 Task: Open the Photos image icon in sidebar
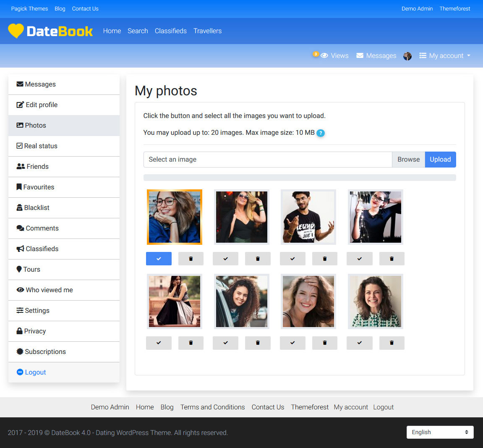coord(20,125)
